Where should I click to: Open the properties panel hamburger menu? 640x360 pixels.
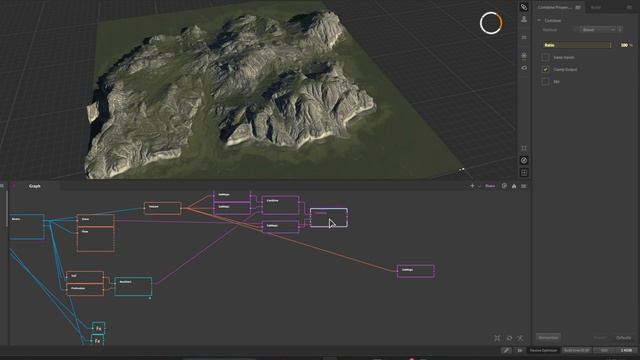pyautogui.click(x=629, y=7)
